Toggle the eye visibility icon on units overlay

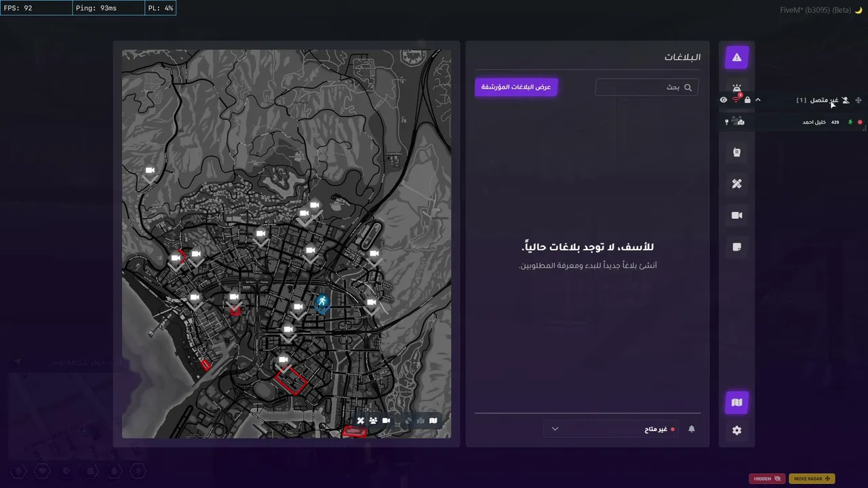[x=724, y=100]
